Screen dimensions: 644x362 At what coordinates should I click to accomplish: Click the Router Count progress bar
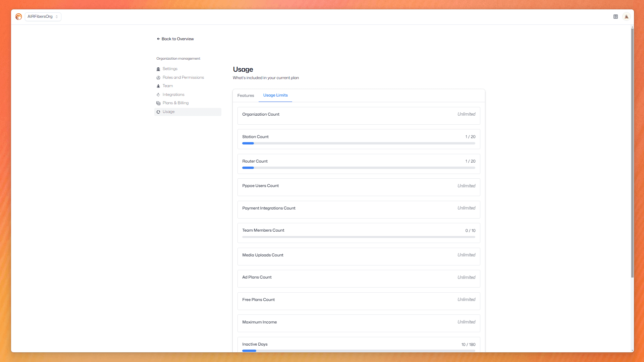359,168
